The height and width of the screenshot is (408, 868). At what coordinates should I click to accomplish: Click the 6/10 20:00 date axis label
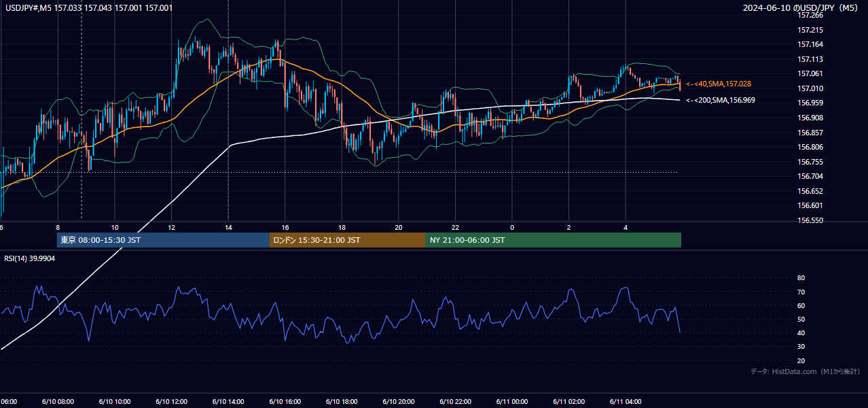[398, 402]
